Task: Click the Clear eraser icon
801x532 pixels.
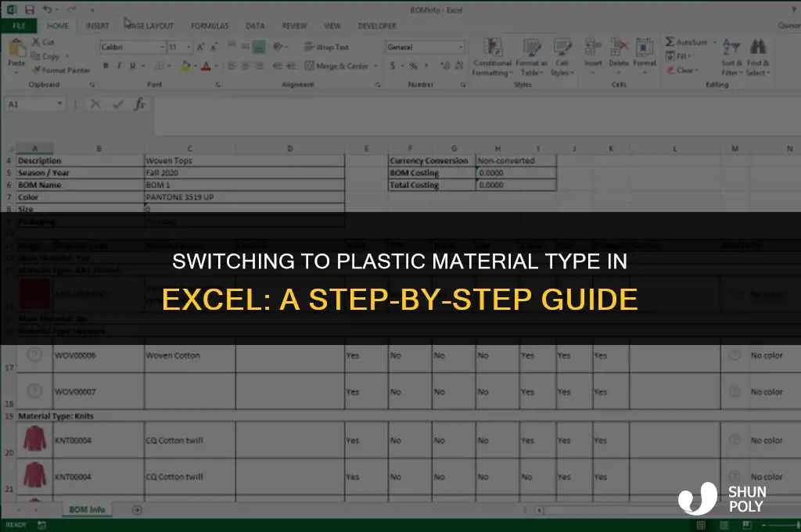Action: (670, 70)
